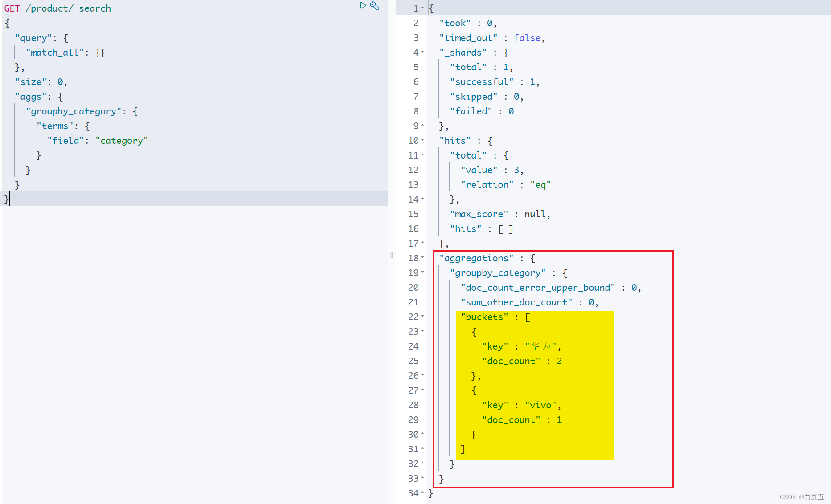
Task: Click the fold marker at line 14
Action: click(x=422, y=199)
